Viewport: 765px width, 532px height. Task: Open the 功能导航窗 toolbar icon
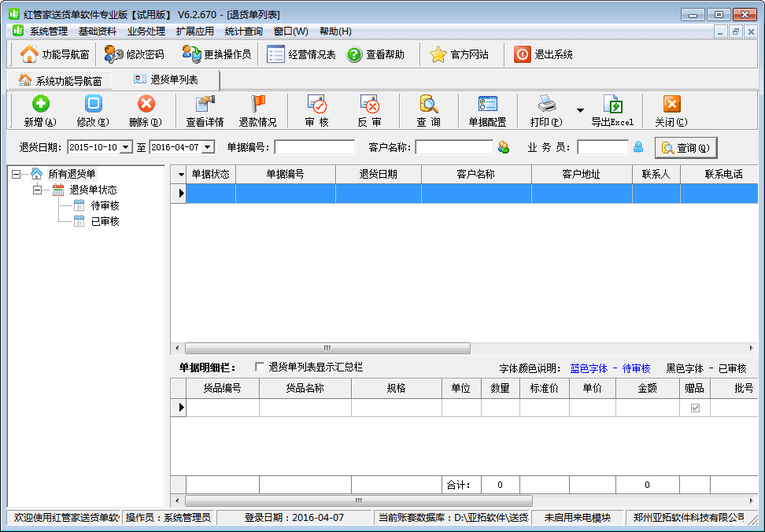(29, 54)
